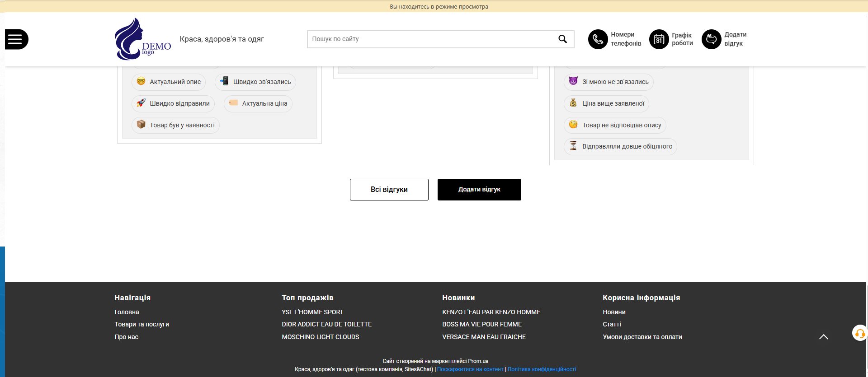Open support chat headset icon

point(859,334)
